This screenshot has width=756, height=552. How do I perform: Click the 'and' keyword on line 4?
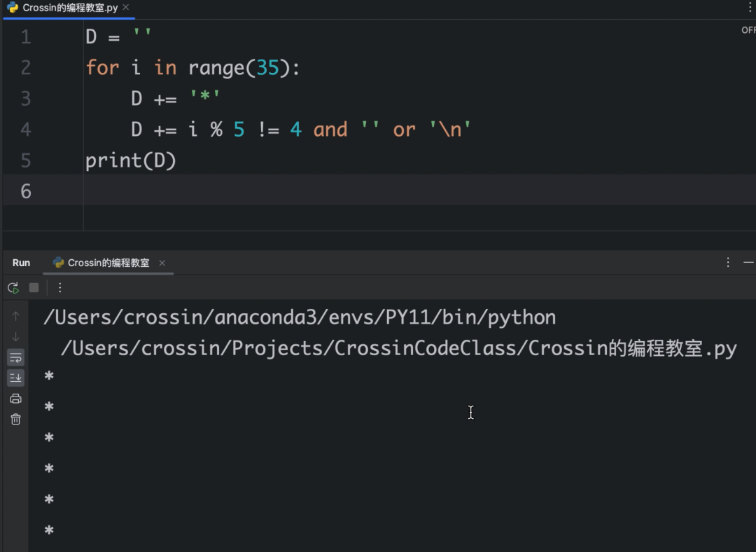coord(330,130)
